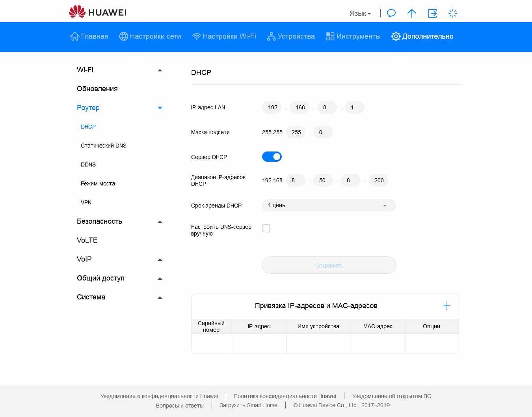Screen dimensions: 532x417
Task: Open the Настройки сети tab
Action: [x=150, y=36]
